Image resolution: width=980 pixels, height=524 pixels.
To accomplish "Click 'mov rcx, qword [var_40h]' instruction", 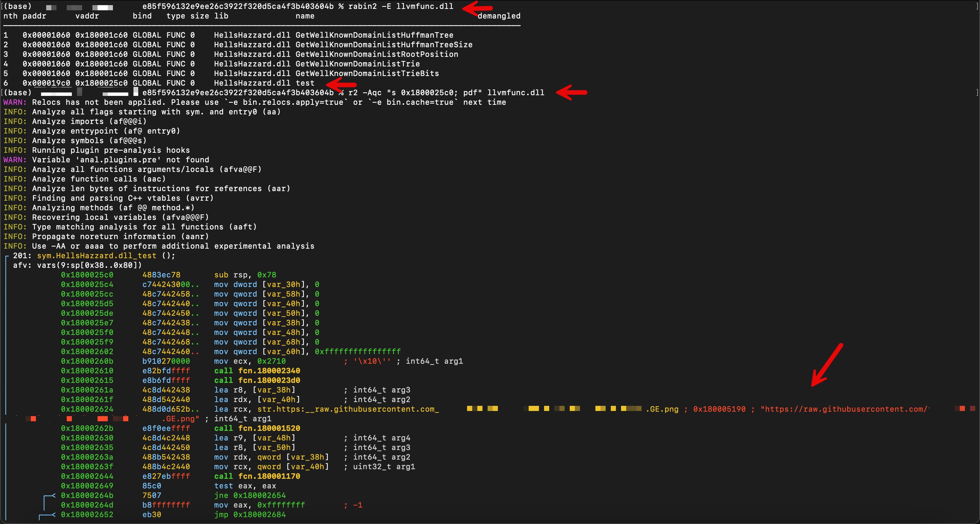I will click(272, 466).
